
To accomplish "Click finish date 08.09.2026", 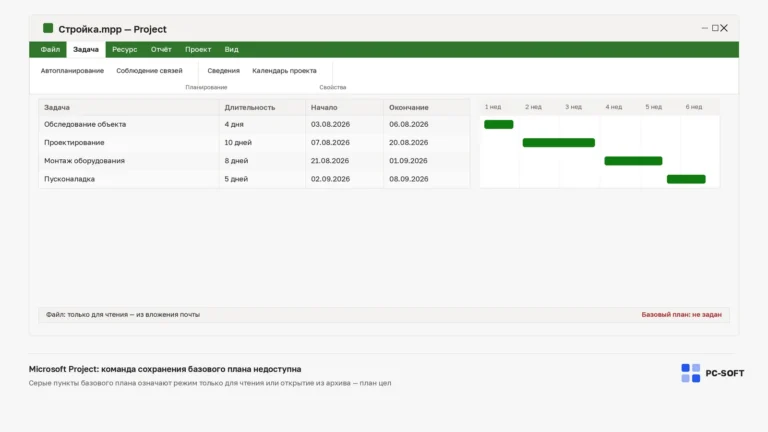I will 408,179.
